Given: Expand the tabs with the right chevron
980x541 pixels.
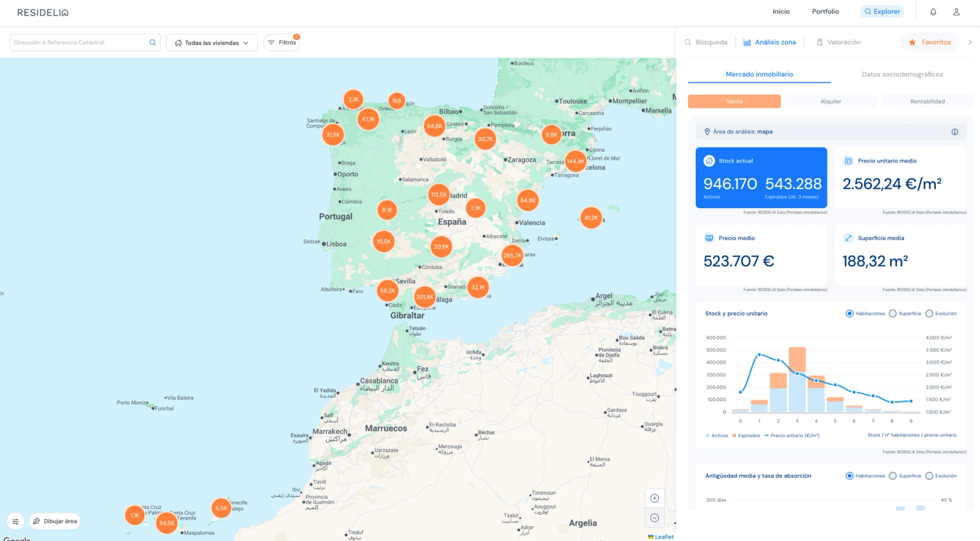Looking at the screenshot, I should (x=970, y=42).
